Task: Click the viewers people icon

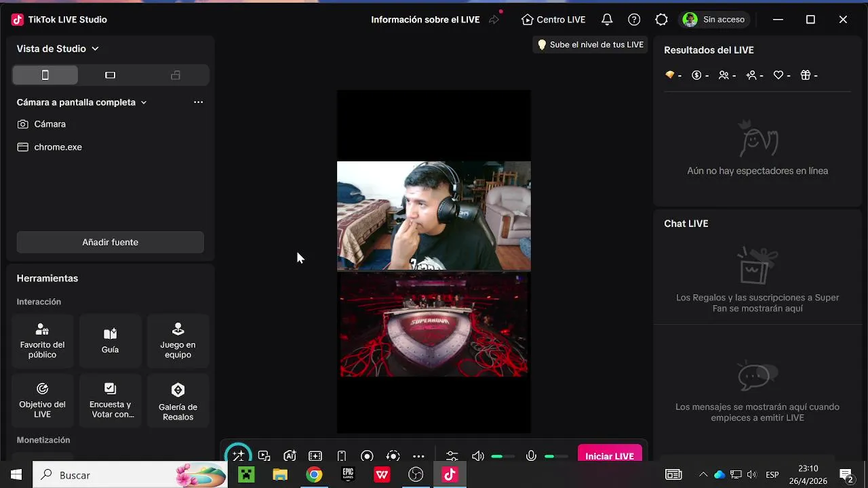Action: click(x=724, y=75)
